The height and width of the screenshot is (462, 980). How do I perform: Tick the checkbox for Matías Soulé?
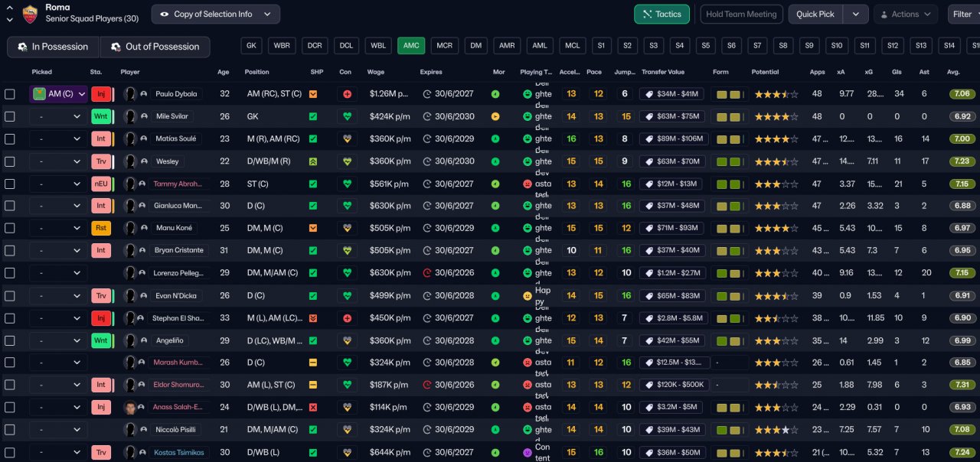click(x=9, y=139)
